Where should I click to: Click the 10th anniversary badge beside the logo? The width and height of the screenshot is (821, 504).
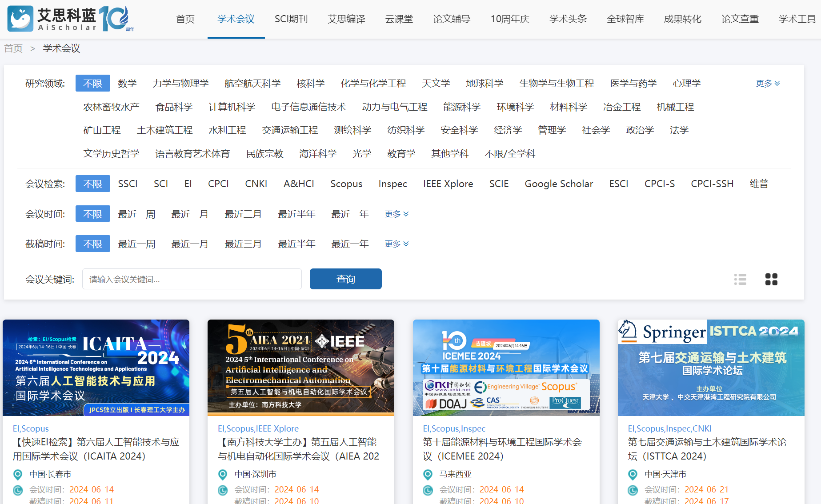pos(113,18)
